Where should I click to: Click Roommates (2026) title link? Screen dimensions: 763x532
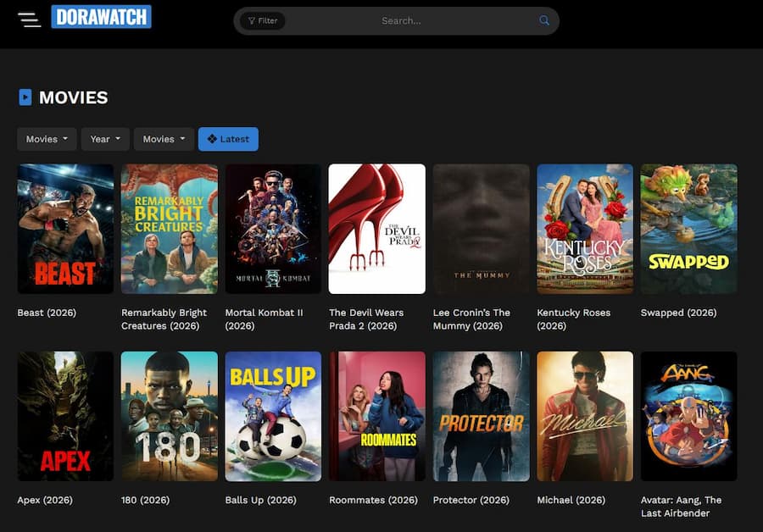373,500
